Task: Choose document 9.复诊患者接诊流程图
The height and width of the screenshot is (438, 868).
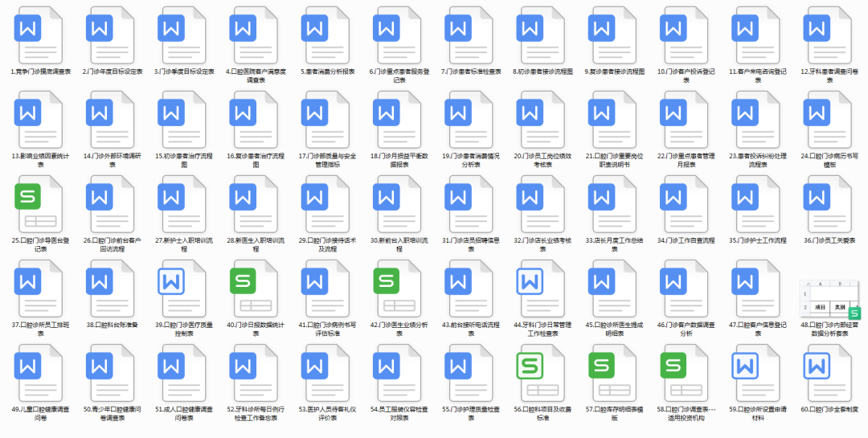Action: [x=615, y=35]
